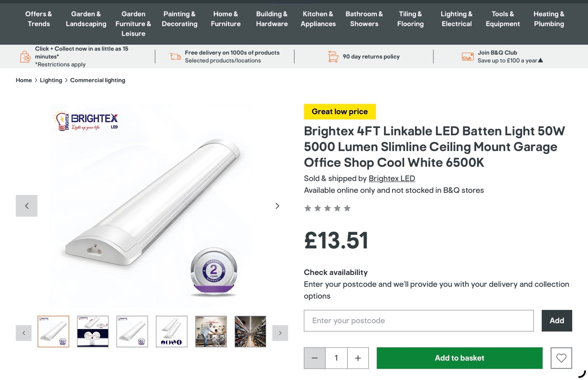
Task: Click the B&Q Club card icon
Action: tap(467, 56)
